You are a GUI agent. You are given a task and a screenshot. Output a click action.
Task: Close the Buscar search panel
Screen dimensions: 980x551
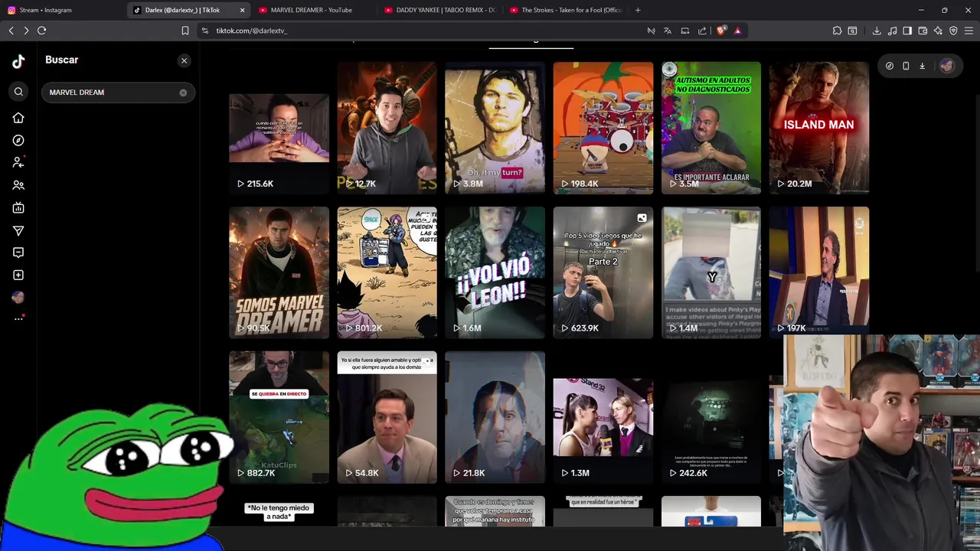184,60
